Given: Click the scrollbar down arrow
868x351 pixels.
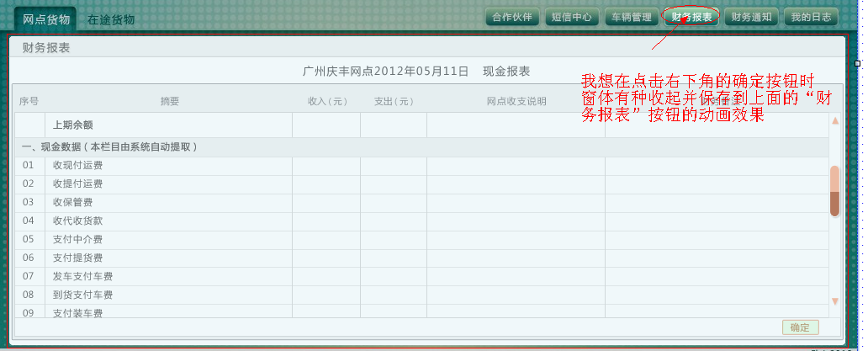Looking at the screenshot, I should click(835, 301).
